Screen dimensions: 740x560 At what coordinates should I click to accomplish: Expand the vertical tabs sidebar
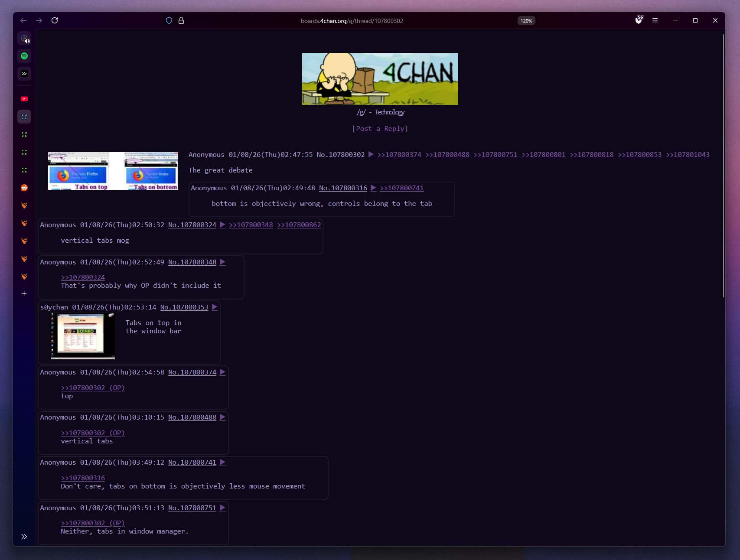pos(24,537)
